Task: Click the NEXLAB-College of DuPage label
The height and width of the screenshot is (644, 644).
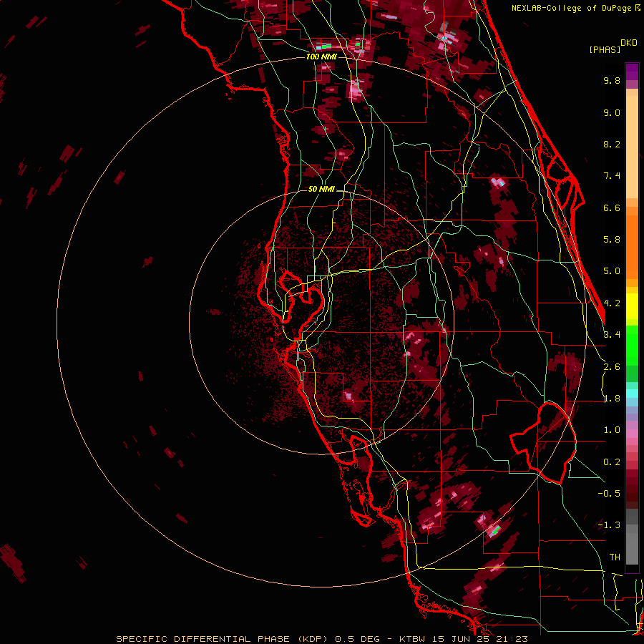Action: tap(573, 8)
